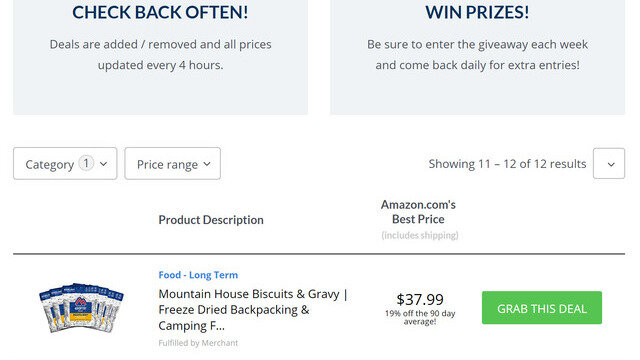Click the Mountain House pouches product thumbnail

82,307
